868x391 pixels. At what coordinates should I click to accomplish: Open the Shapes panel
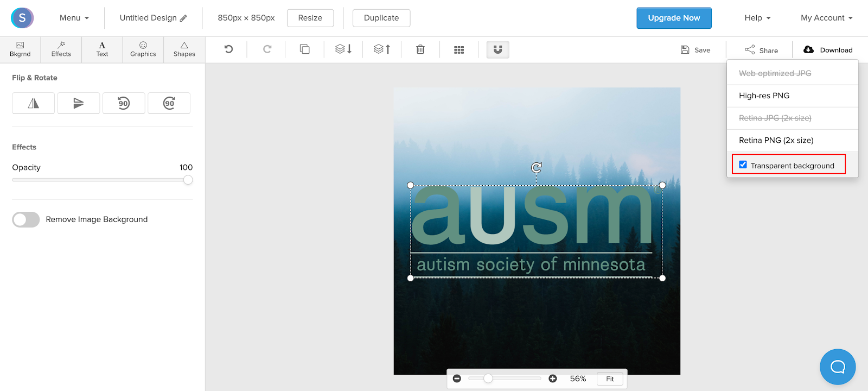click(184, 49)
